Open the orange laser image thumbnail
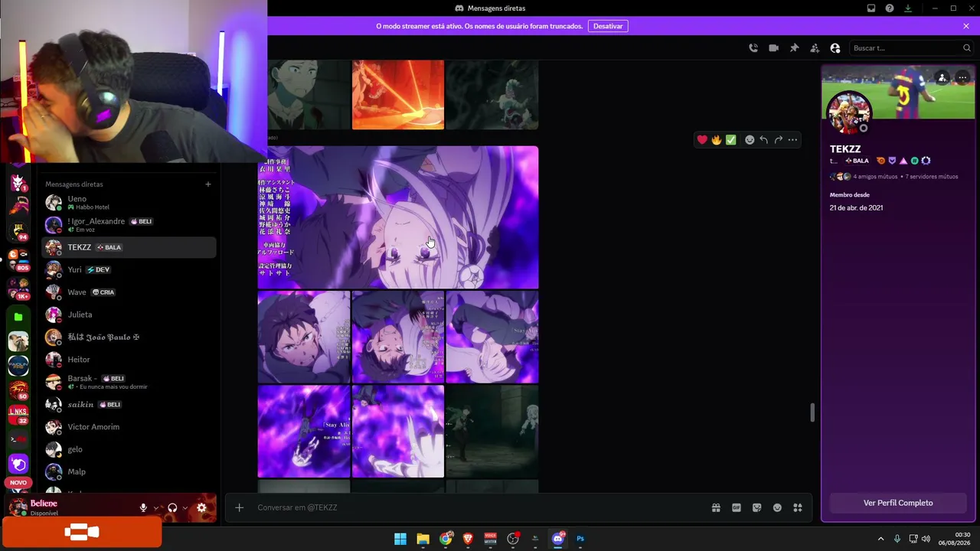The width and height of the screenshot is (980, 551). [x=398, y=95]
